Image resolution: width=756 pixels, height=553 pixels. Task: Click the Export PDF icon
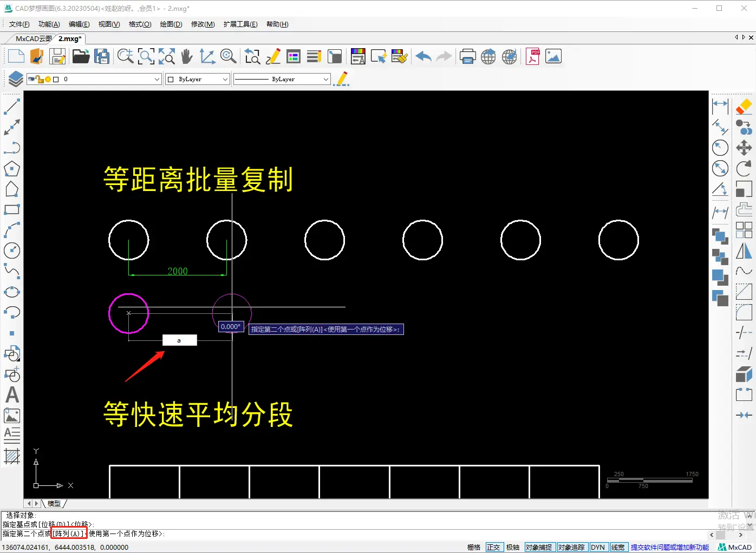tap(533, 56)
